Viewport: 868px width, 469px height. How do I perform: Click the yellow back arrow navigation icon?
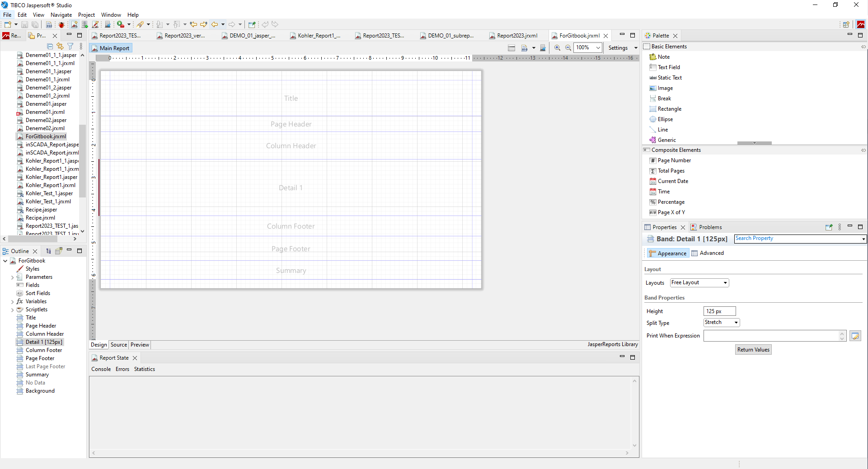[215, 24]
